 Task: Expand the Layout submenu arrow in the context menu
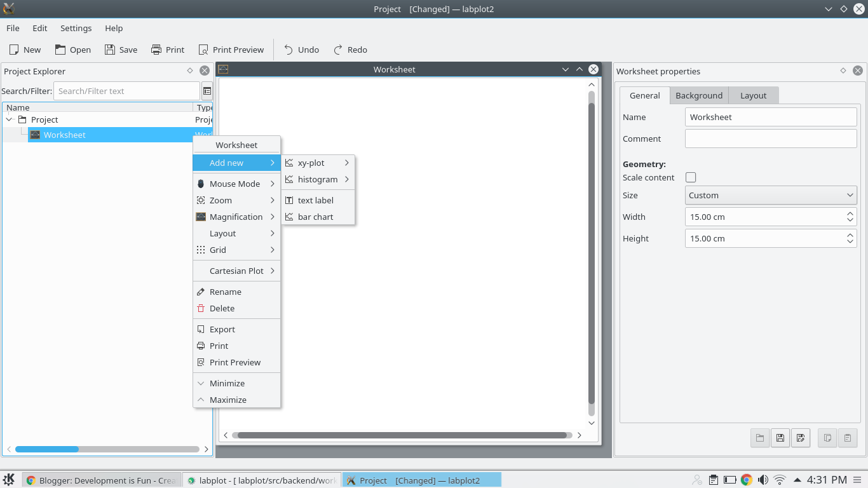pos(273,233)
